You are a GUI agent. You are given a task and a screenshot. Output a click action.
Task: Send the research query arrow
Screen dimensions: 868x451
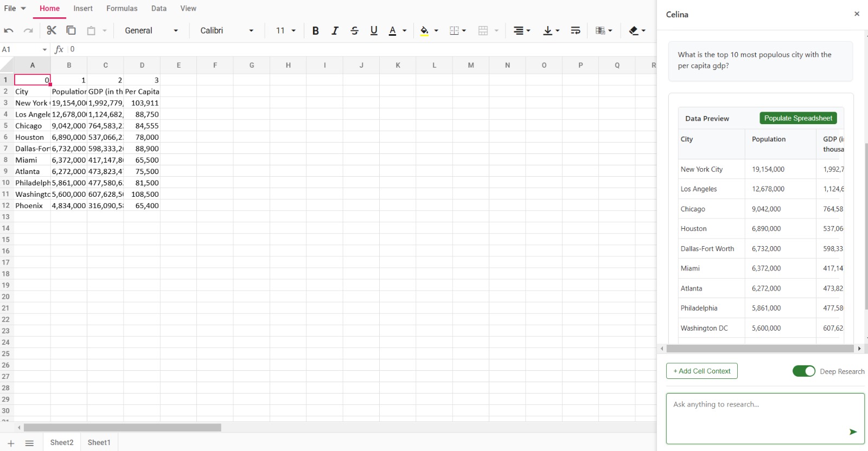click(853, 431)
